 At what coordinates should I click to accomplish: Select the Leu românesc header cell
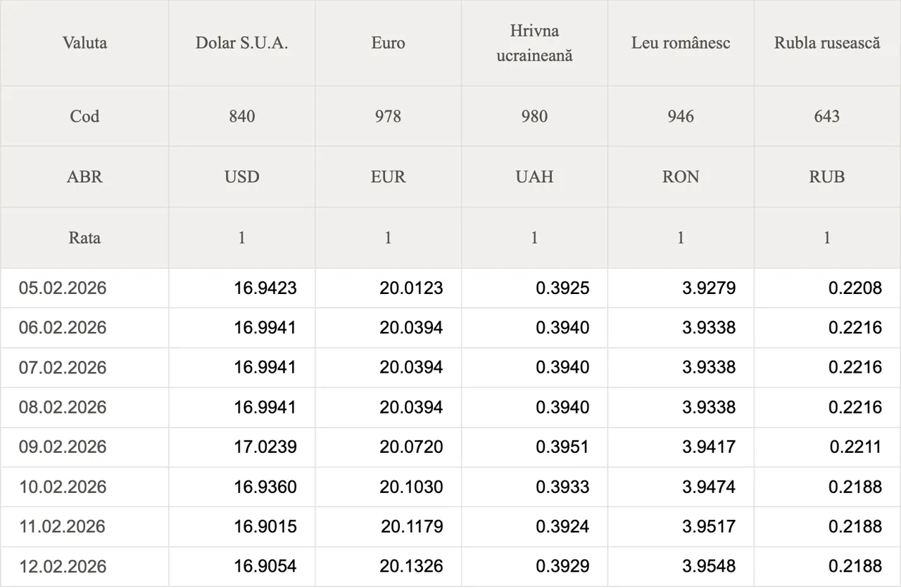click(x=681, y=43)
